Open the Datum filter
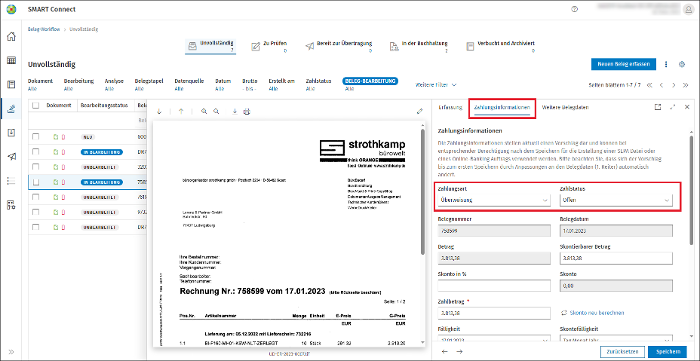700x361 pixels. click(x=223, y=84)
